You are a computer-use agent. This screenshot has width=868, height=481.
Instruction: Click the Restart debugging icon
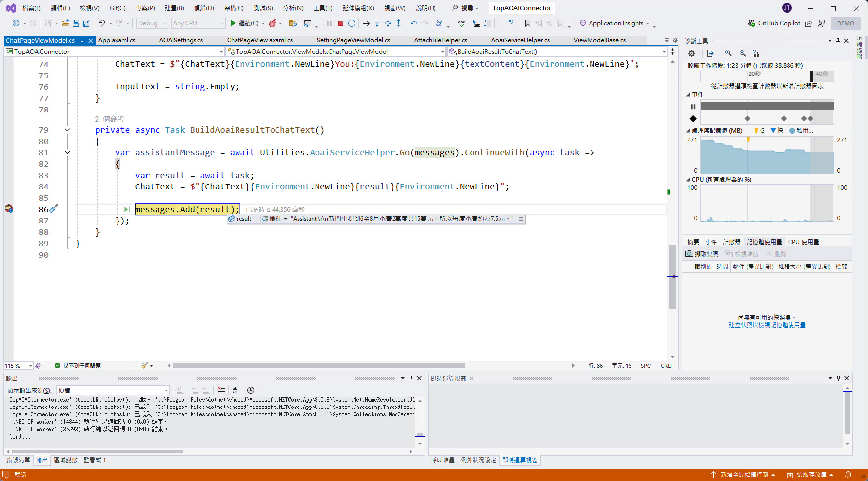(352, 23)
